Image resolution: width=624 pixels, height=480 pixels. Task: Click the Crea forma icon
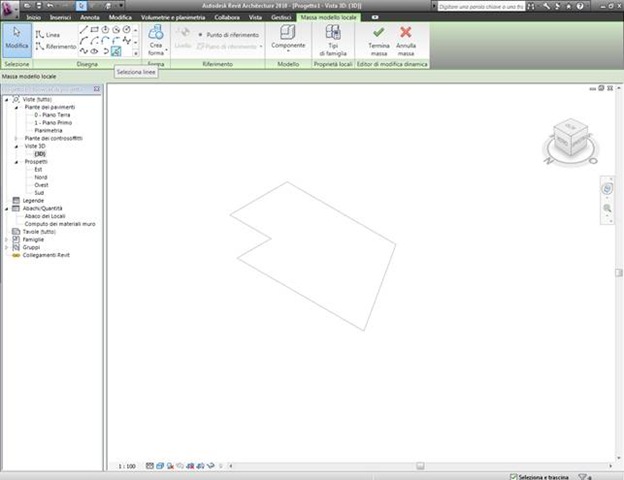[156, 32]
